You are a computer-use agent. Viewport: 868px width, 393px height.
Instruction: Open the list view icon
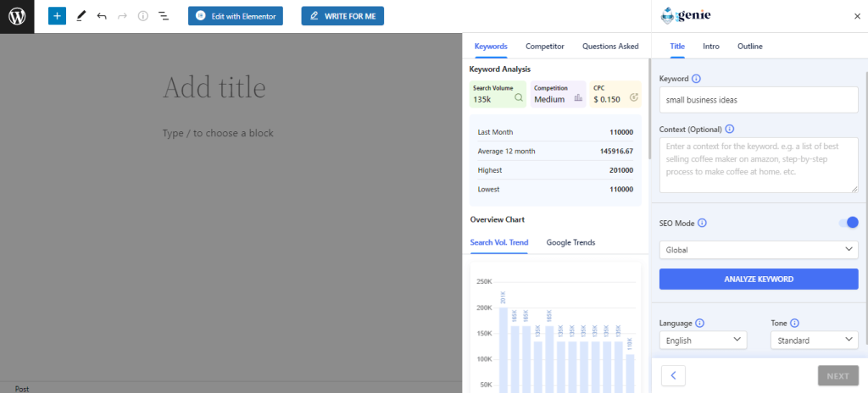164,16
